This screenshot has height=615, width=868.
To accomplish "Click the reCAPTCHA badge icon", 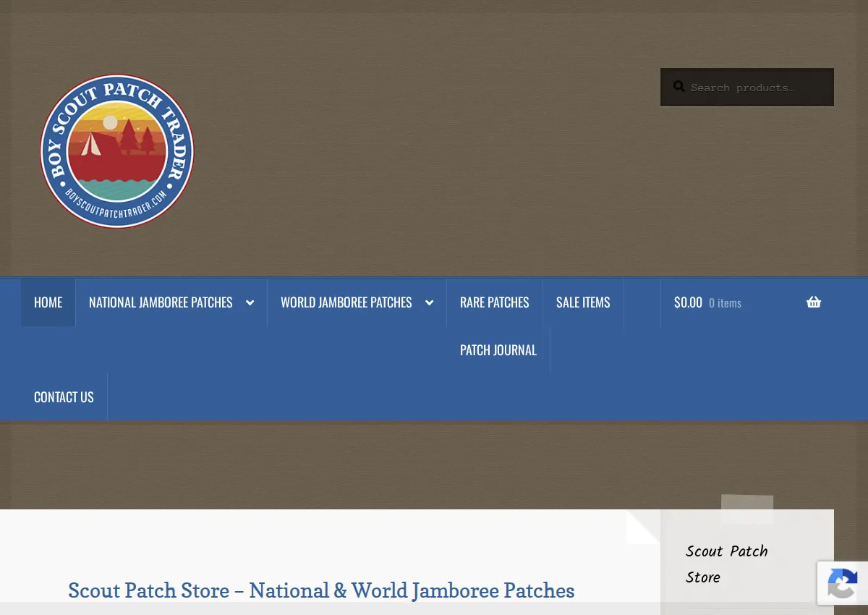I will click(x=843, y=583).
